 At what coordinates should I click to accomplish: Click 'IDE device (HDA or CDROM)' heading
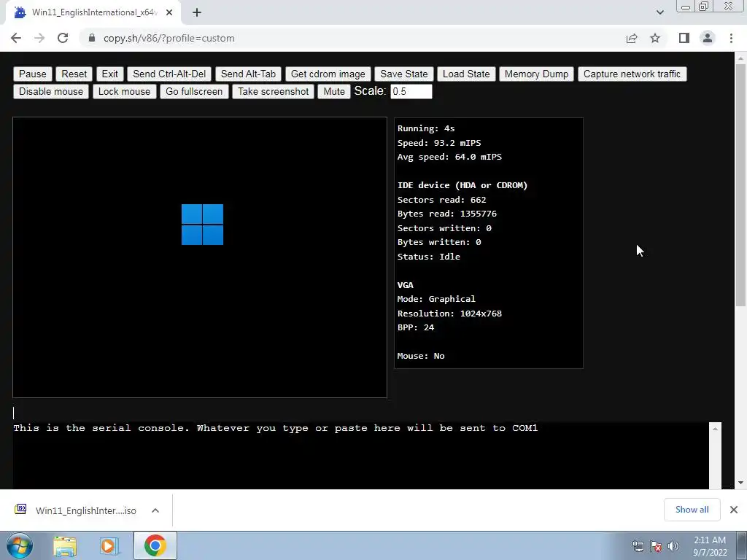tap(462, 185)
